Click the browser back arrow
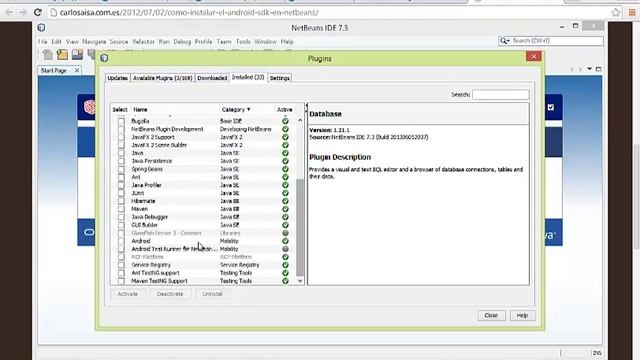The height and width of the screenshot is (360, 640). pyautogui.click(x=9, y=12)
